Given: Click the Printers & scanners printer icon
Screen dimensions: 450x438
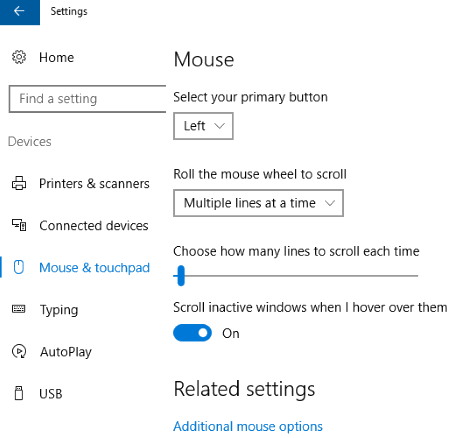Looking at the screenshot, I should (x=19, y=183).
